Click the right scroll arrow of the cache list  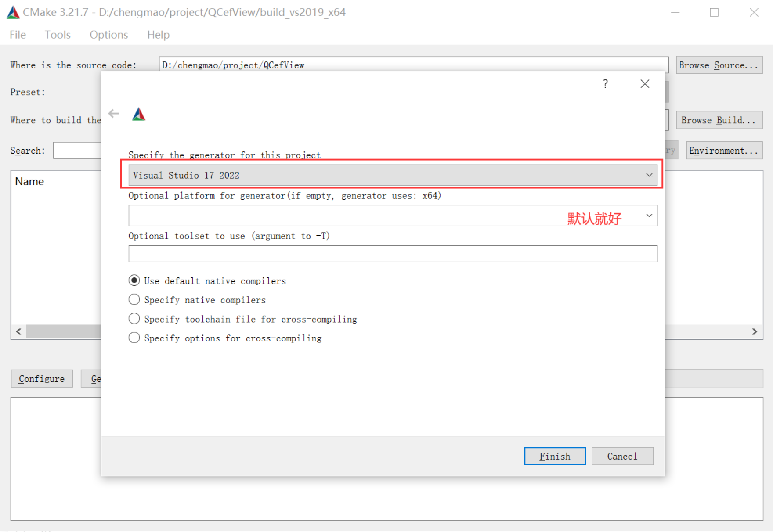[755, 331]
